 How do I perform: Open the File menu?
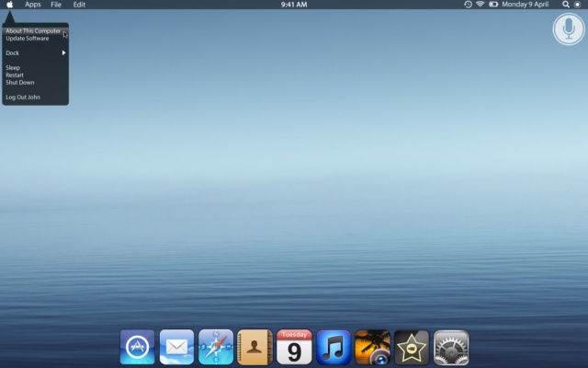[56, 5]
